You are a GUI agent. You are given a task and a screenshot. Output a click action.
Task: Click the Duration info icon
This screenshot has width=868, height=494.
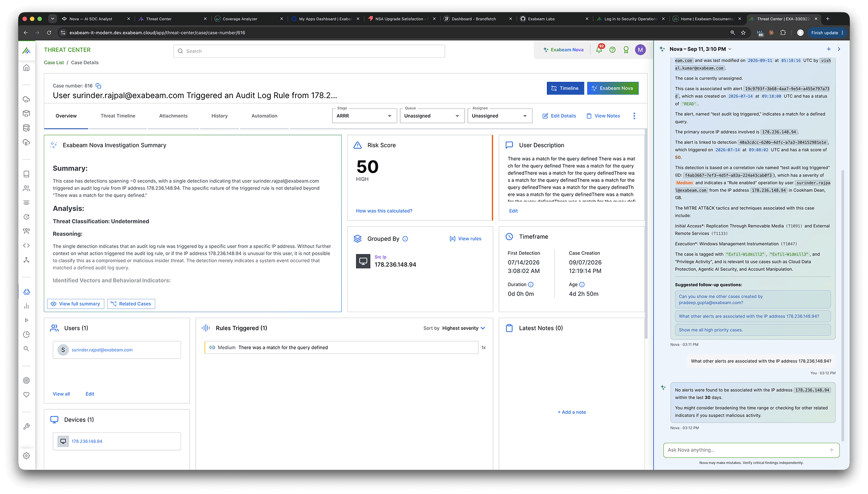pyautogui.click(x=531, y=285)
